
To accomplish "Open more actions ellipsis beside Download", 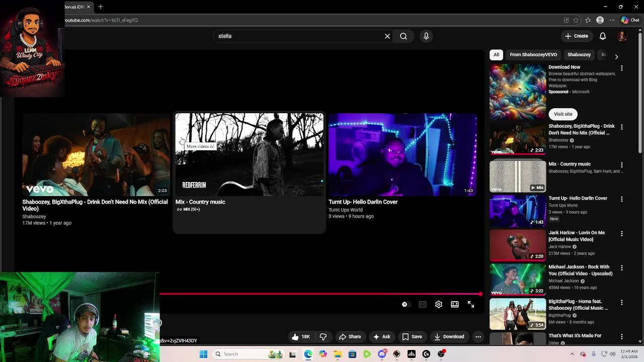I will pyautogui.click(x=478, y=337).
